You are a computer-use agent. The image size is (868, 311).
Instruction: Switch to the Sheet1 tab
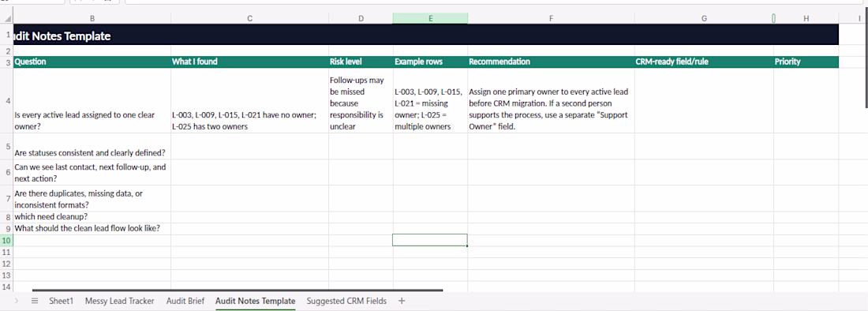(61, 301)
